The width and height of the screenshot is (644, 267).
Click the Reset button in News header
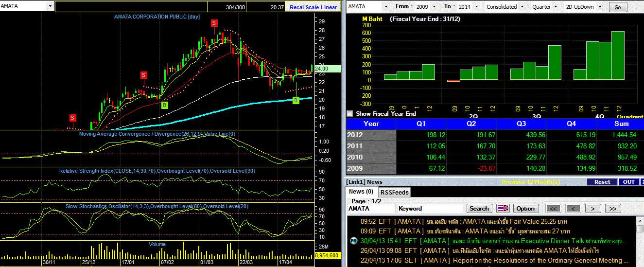pyautogui.click(x=602, y=182)
